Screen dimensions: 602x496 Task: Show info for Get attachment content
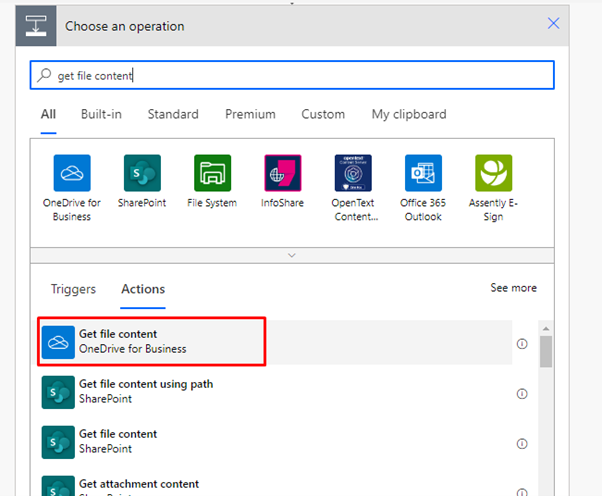coord(522,492)
